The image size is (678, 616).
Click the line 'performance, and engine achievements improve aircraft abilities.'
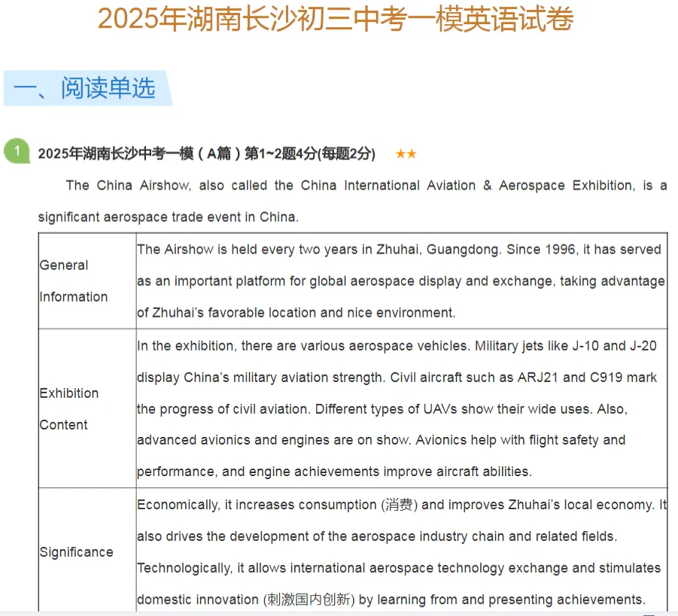click(334, 472)
